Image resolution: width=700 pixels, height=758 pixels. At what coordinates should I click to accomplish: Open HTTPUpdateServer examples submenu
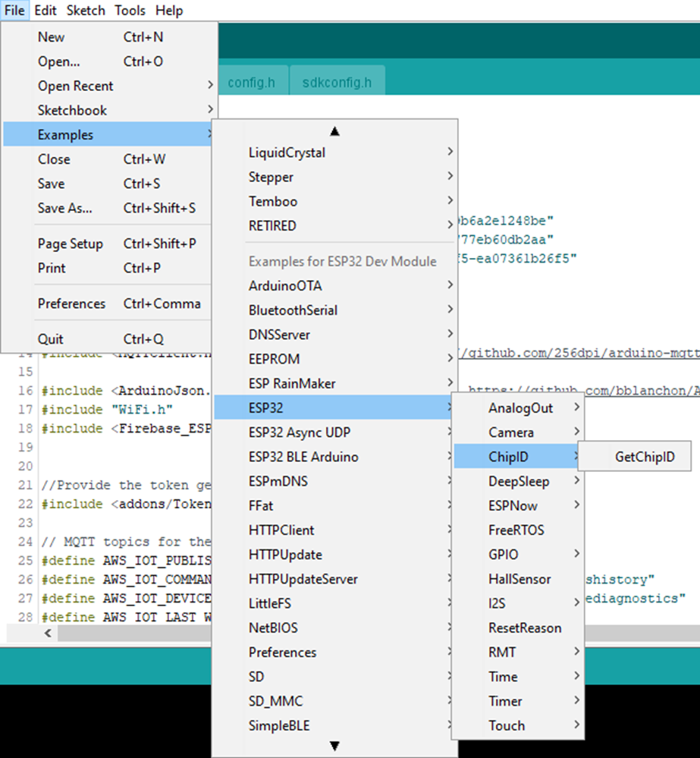click(x=333, y=579)
